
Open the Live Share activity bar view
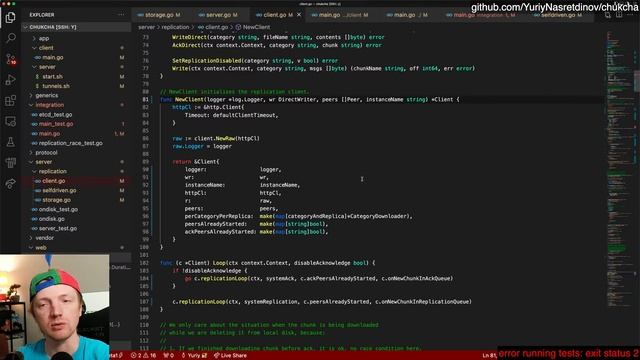click(11, 184)
